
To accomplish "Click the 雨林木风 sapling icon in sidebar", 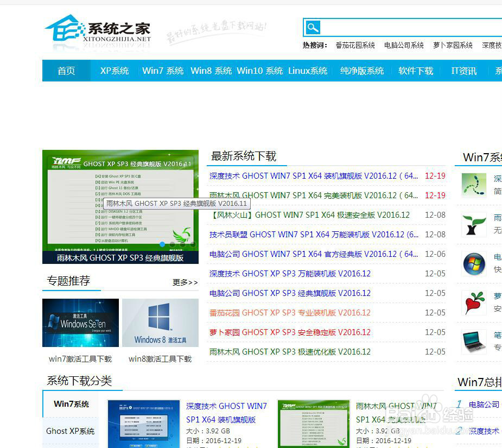I will [x=474, y=223].
